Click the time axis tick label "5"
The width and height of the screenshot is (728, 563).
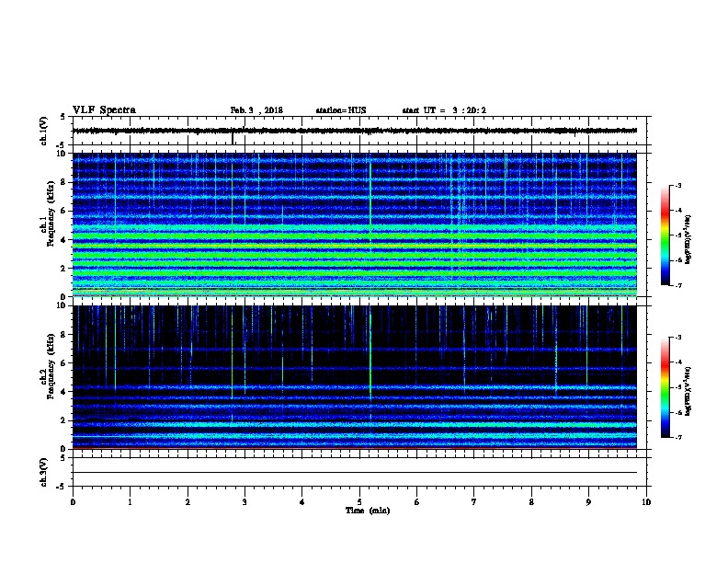click(x=359, y=502)
